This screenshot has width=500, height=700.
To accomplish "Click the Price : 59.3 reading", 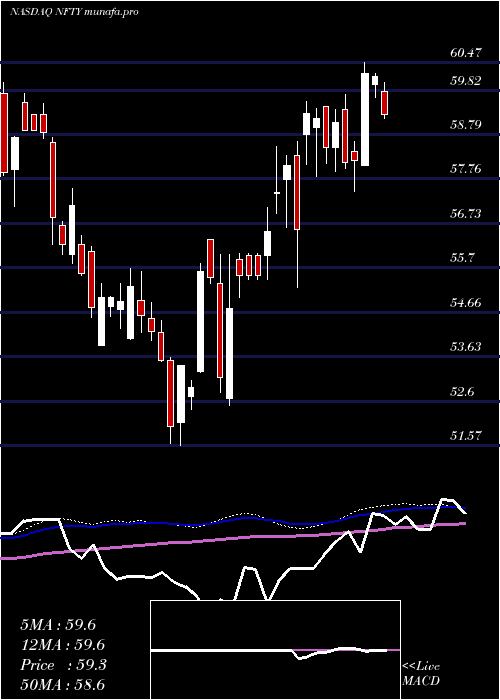I will [63, 665].
